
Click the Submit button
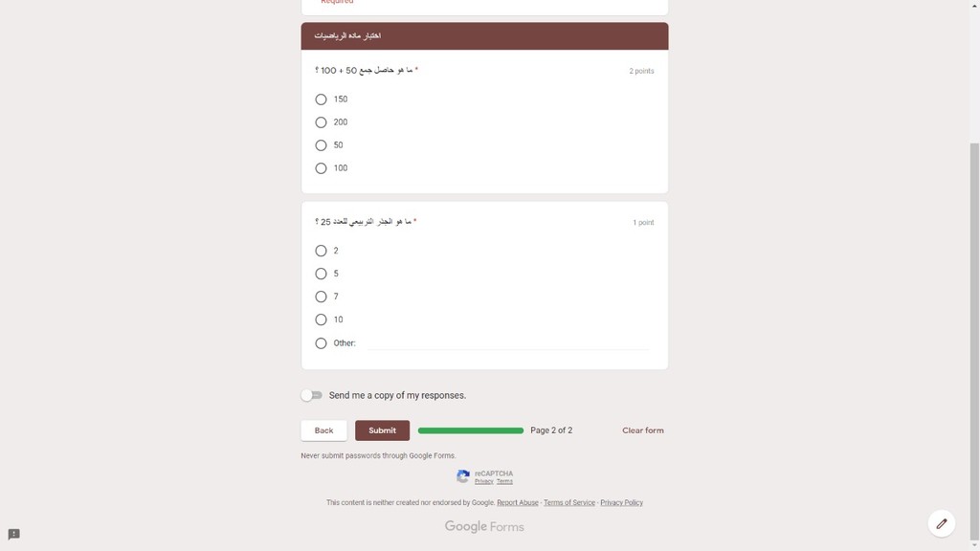pos(383,430)
